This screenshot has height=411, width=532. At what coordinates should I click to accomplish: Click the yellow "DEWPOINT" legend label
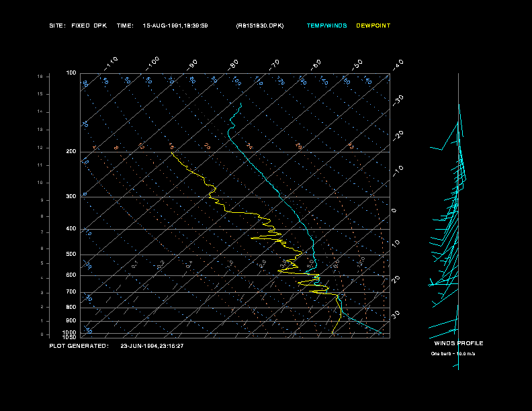pyautogui.click(x=373, y=26)
